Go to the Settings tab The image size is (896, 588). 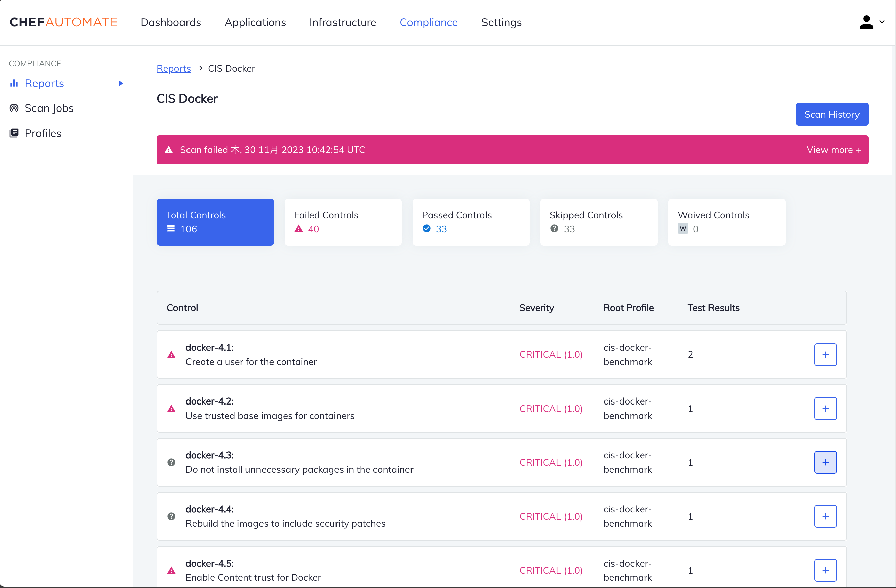pos(501,22)
